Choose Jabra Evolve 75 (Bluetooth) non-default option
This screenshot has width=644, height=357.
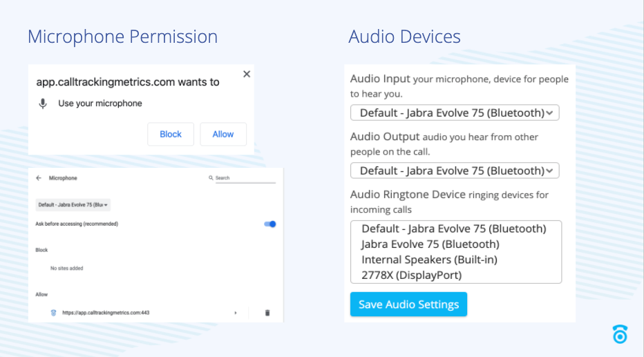(430, 244)
